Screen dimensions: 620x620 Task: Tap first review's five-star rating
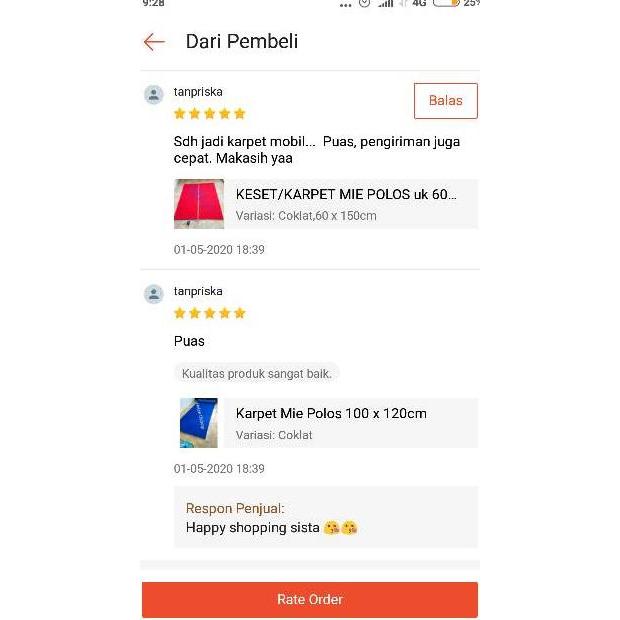[x=210, y=114]
